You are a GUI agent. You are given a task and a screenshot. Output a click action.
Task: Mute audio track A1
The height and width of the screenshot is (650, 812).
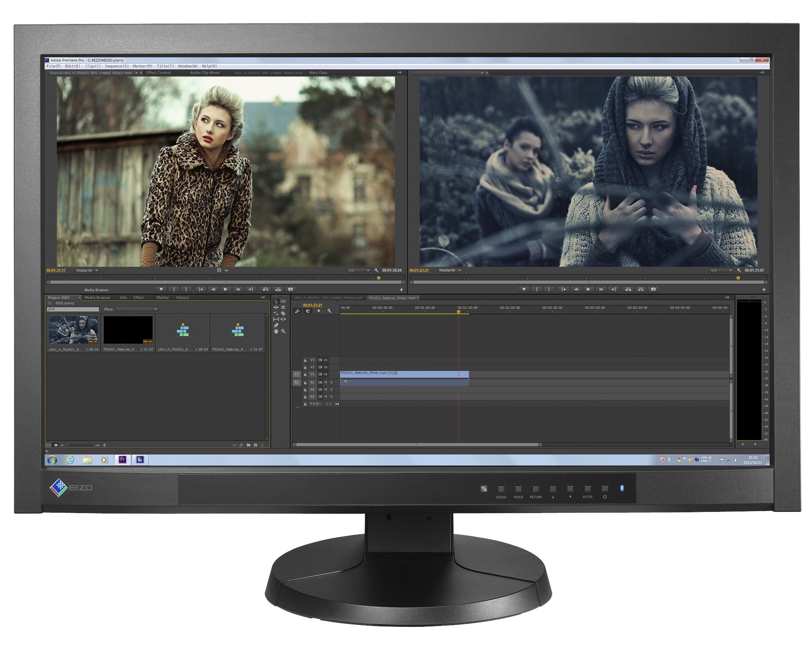point(326,382)
